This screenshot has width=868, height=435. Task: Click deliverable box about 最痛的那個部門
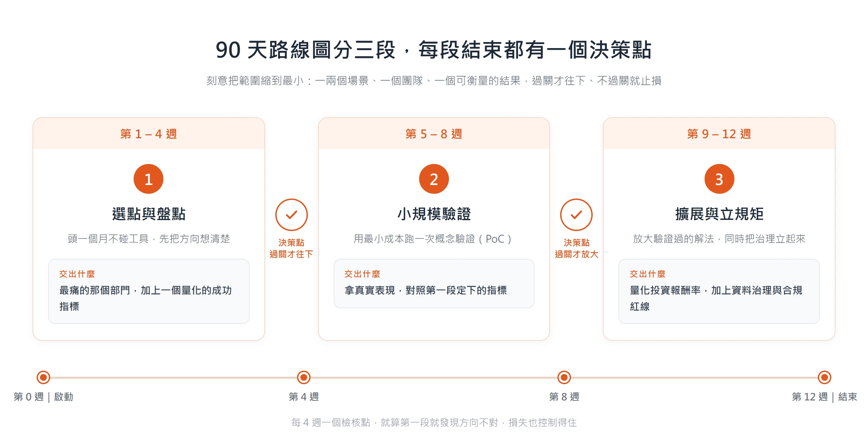click(x=149, y=291)
